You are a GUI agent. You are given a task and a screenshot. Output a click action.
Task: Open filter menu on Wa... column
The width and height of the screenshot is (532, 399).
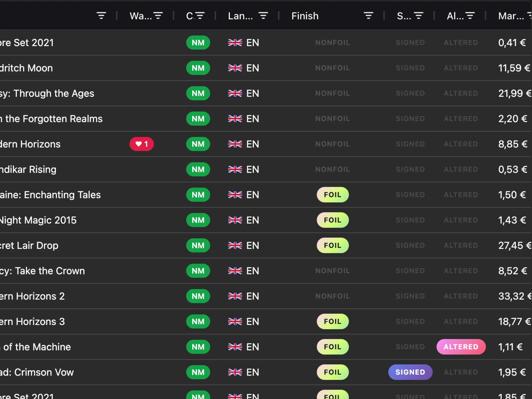tap(158, 16)
